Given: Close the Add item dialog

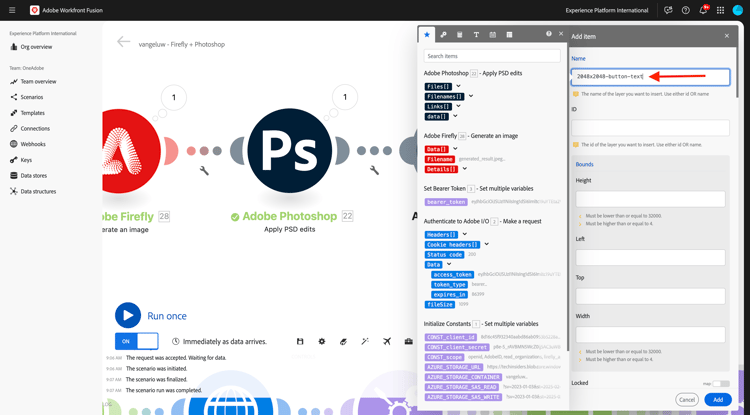Looking at the screenshot, I should tap(727, 36).
